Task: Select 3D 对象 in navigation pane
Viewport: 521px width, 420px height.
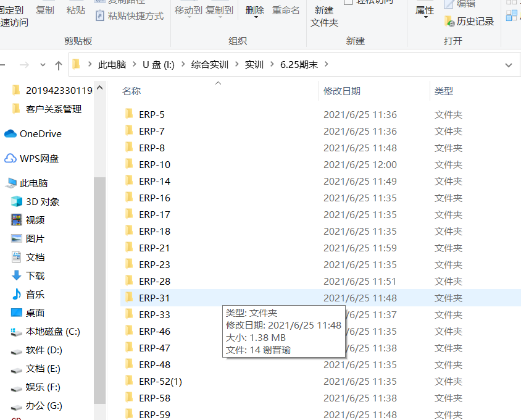Action: (42, 202)
